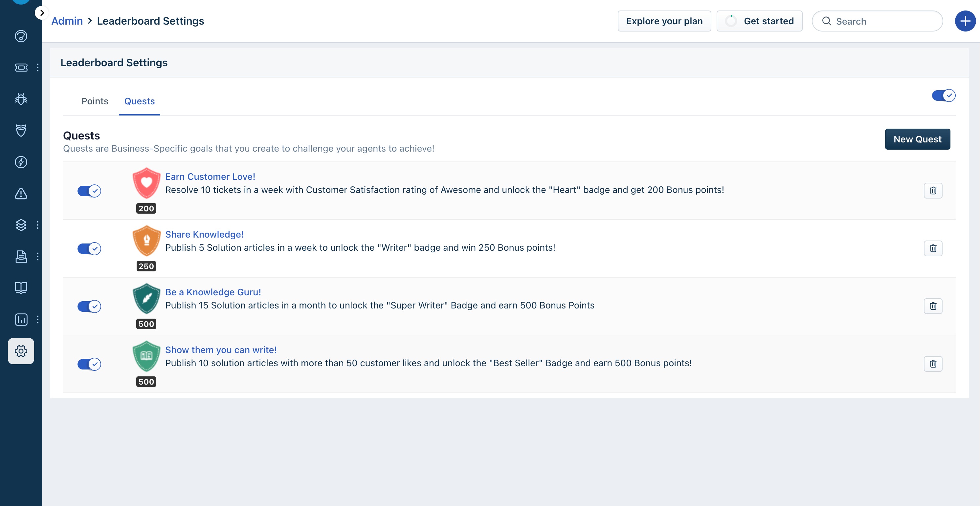Click the blue plus create button
This screenshot has width=980, height=506.
[965, 21]
